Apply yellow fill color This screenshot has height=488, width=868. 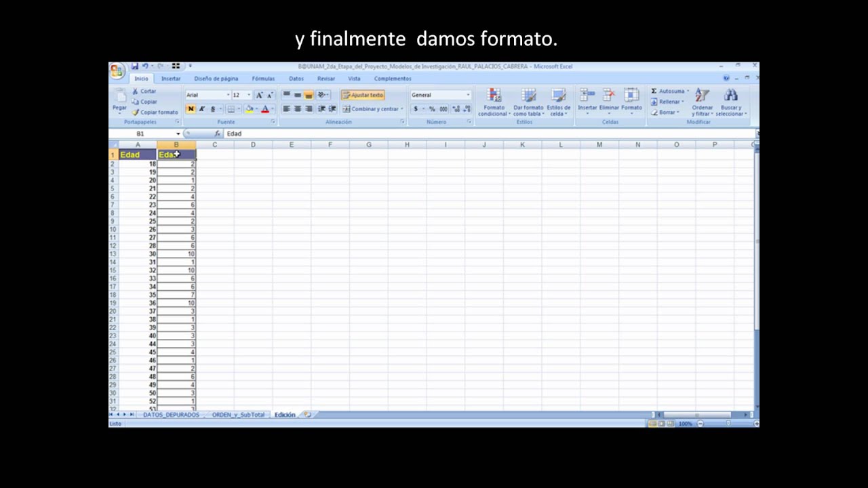249,109
